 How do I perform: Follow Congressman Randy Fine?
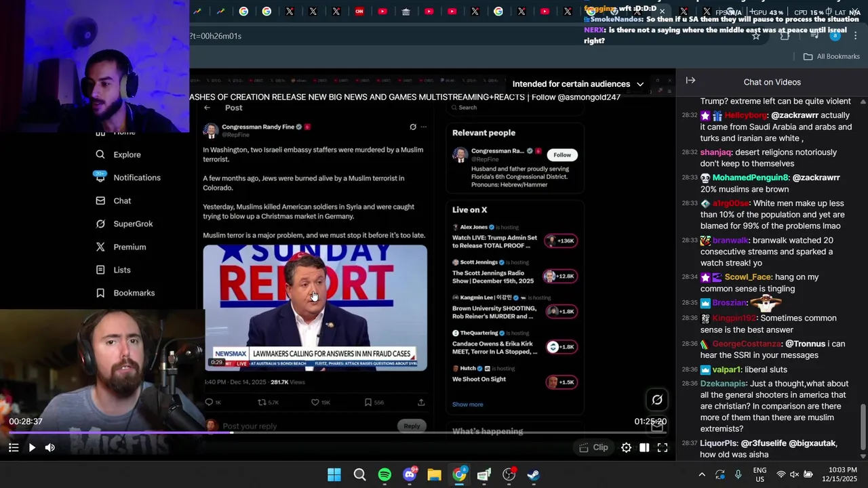(562, 155)
